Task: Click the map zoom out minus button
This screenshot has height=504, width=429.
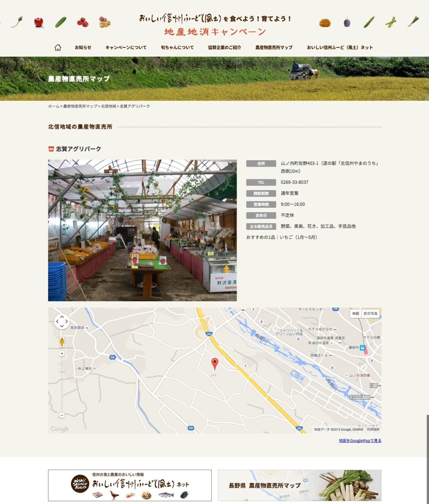Action: pos(62,415)
